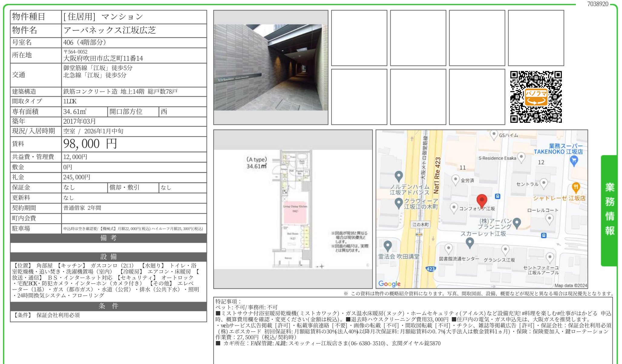The height and width of the screenshot is (364, 622).
Task: Open the building entrance photo
Action: point(270,67)
